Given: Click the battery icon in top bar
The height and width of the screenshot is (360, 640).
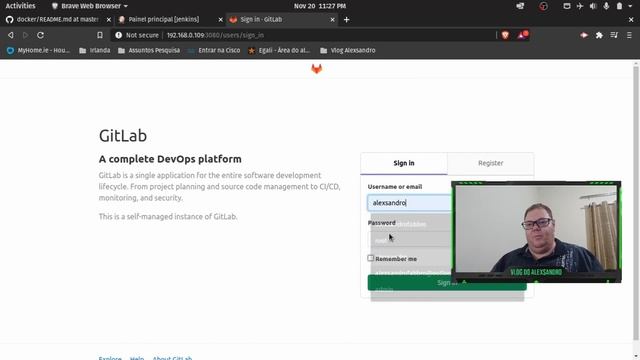Looking at the screenshot, I should point(620,6).
